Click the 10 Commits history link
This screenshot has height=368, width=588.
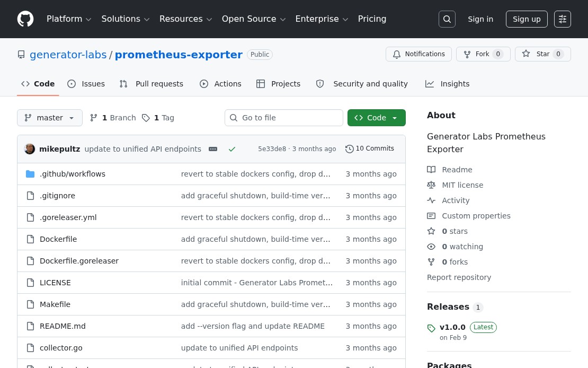370,148
